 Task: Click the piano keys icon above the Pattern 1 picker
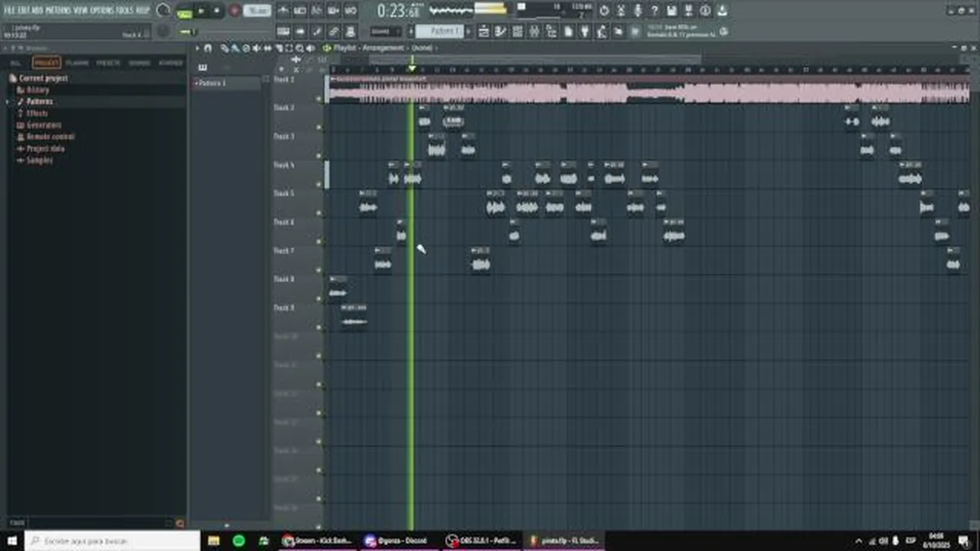[x=204, y=67]
